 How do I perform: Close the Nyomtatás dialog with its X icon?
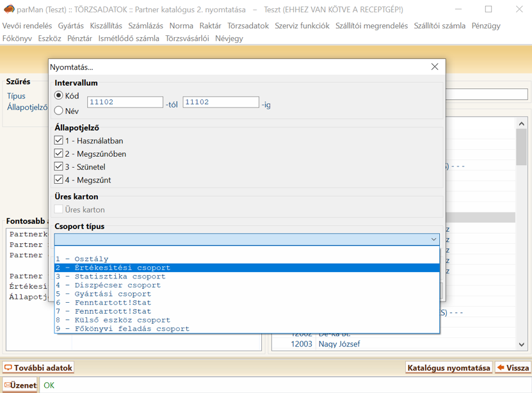pyautogui.click(x=435, y=67)
